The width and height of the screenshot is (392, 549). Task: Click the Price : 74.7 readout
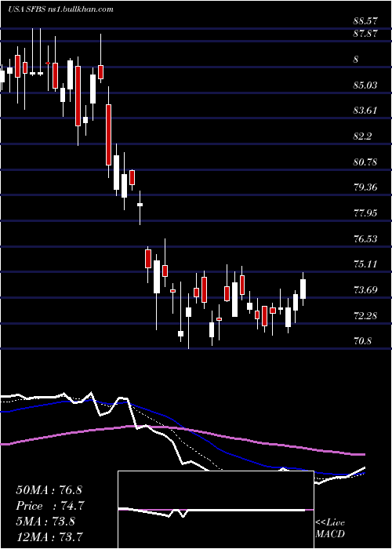(x=50, y=506)
